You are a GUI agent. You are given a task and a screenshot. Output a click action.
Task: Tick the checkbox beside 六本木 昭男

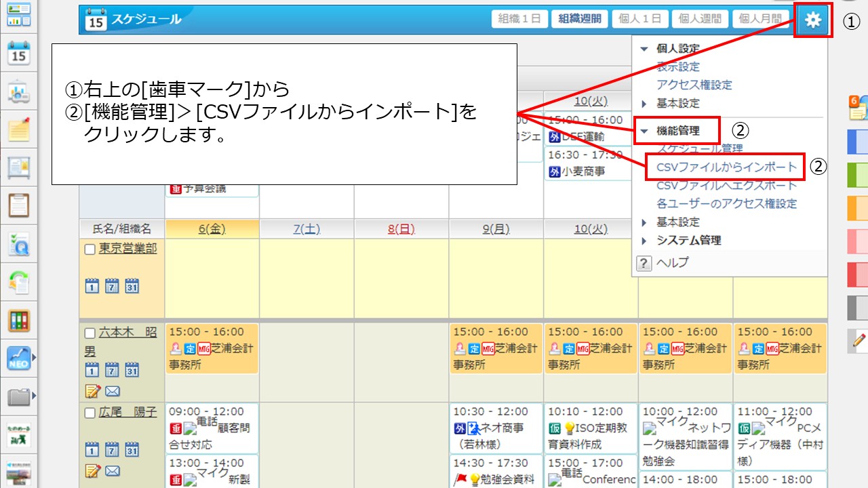pos(90,333)
